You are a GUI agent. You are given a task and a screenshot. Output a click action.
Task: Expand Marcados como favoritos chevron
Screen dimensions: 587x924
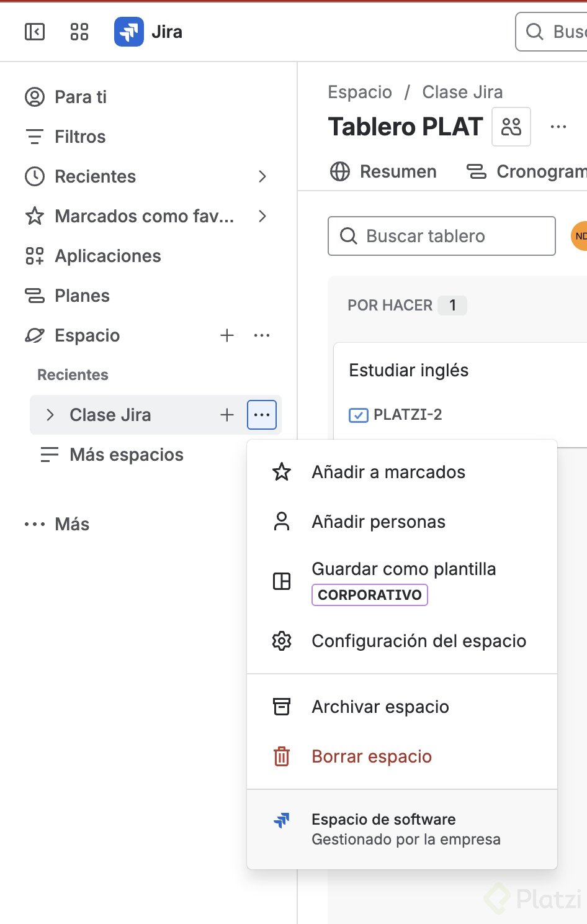coord(262,216)
